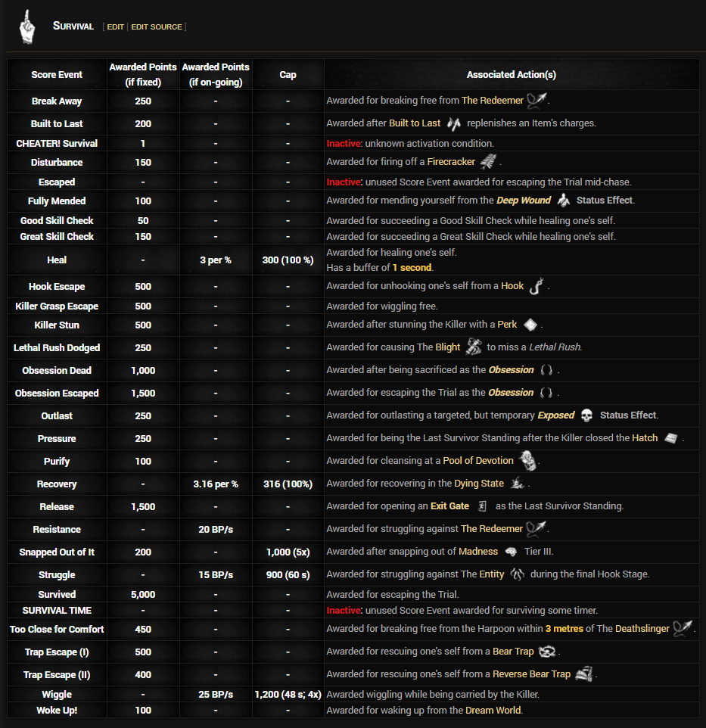This screenshot has width=706, height=728.
Task: Click the Blight killer icon
Action: [473, 347]
